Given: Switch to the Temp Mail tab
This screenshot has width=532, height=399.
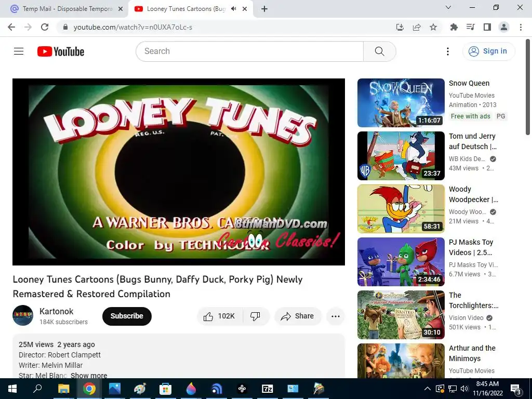Looking at the screenshot, I should (x=64, y=9).
